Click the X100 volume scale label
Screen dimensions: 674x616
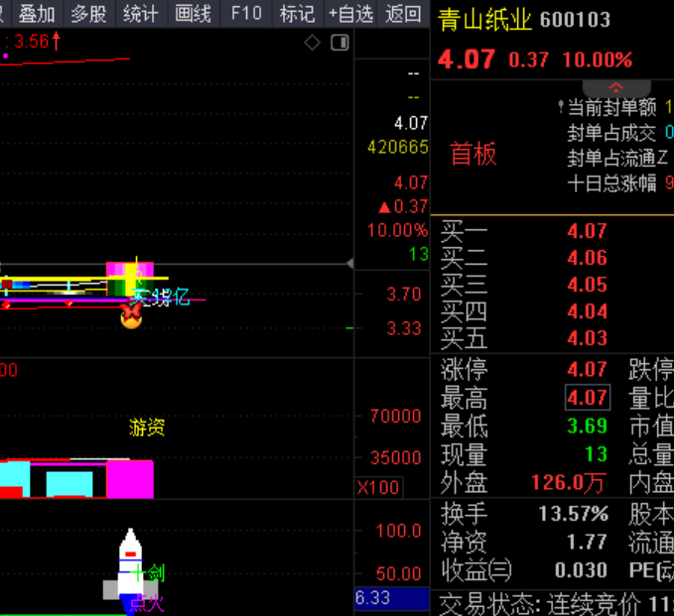[379, 488]
